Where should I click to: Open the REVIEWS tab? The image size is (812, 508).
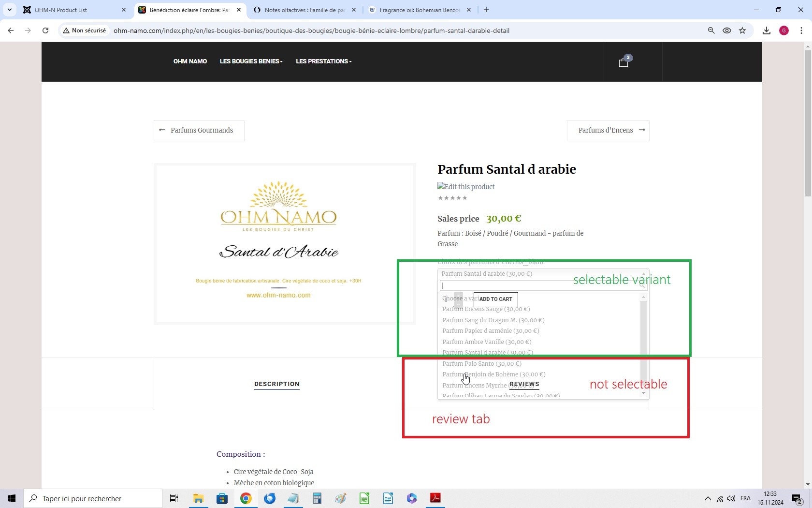coord(524,384)
